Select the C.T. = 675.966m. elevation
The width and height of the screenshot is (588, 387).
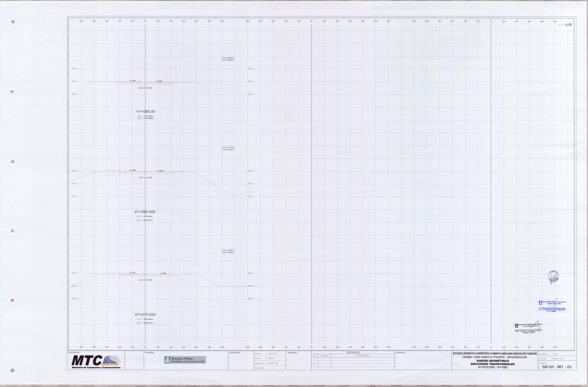pyautogui.click(x=145, y=216)
